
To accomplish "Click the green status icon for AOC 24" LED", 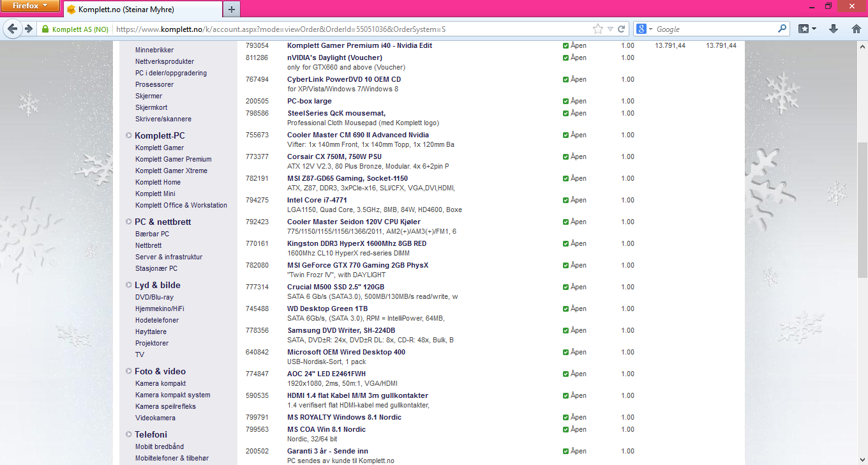I will coord(566,374).
